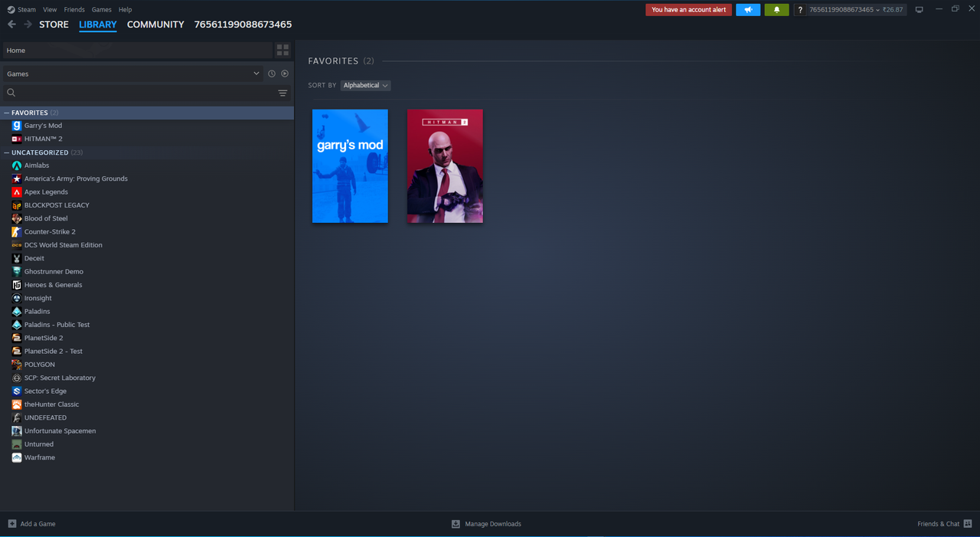Screen dimensions: 980x537
Task: Click the Unturned game icon
Action: click(x=17, y=444)
